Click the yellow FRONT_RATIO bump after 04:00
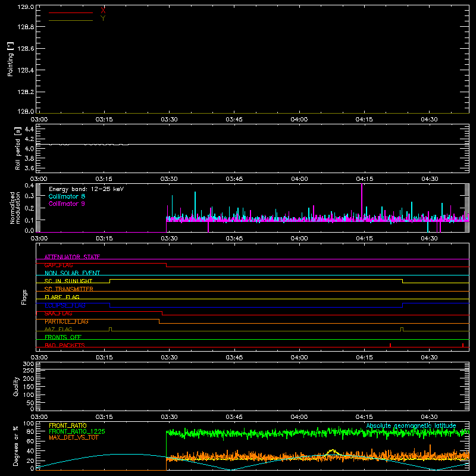 pos(333,452)
